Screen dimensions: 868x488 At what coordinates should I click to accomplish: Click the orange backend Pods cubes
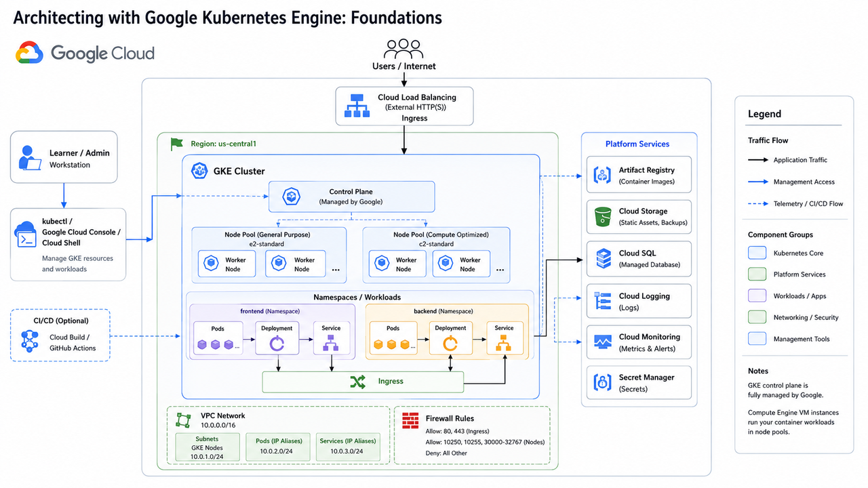[x=393, y=345]
